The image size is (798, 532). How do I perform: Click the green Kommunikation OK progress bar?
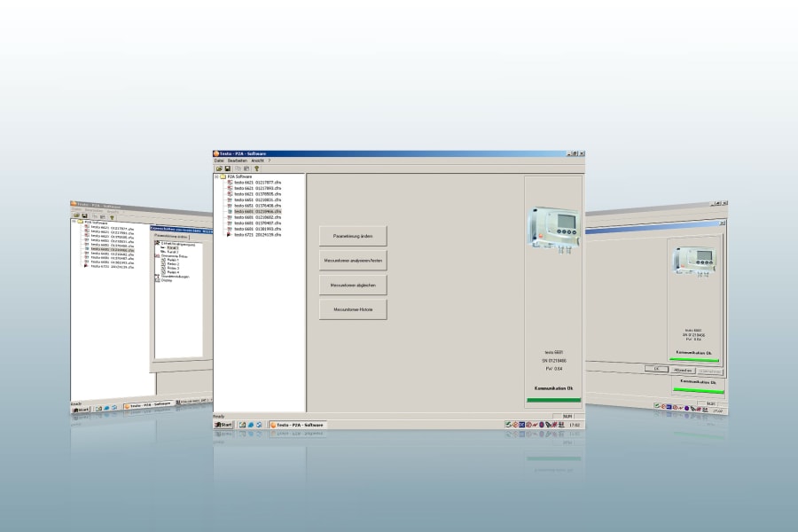click(552, 399)
